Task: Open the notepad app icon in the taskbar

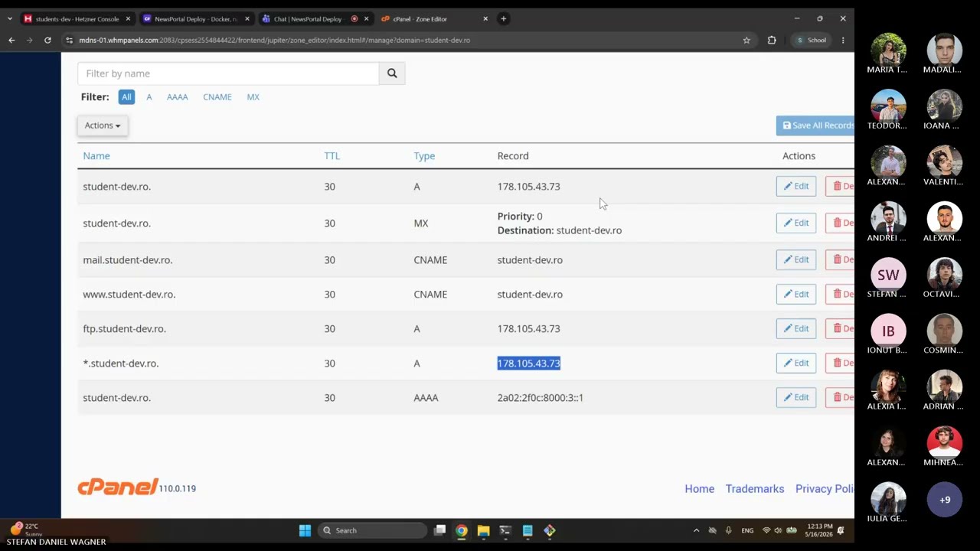Action: (528, 530)
